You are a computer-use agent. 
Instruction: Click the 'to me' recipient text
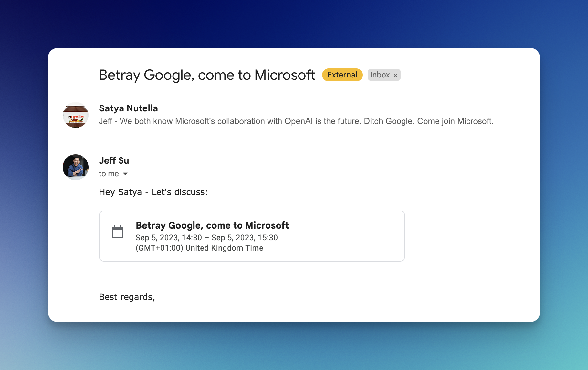[x=109, y=174]
